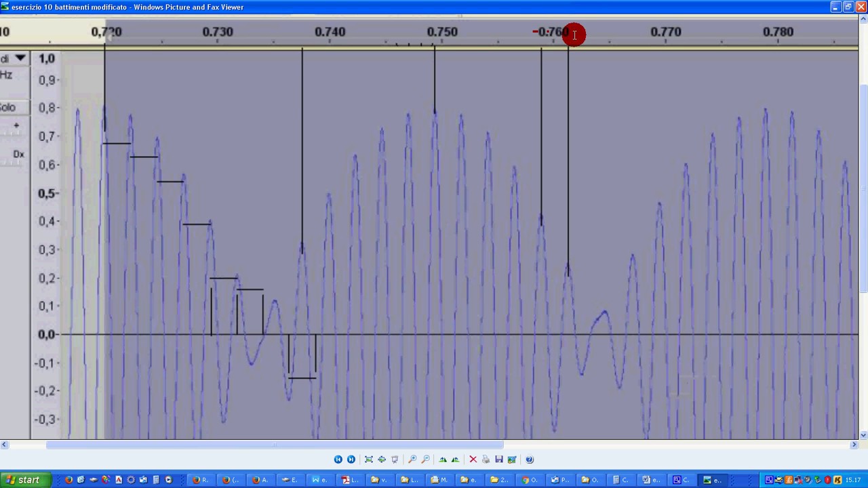Image resolution: width=868 pixels, height=488 pixels.
Task: Print the current picture
Action: point(486,460)
